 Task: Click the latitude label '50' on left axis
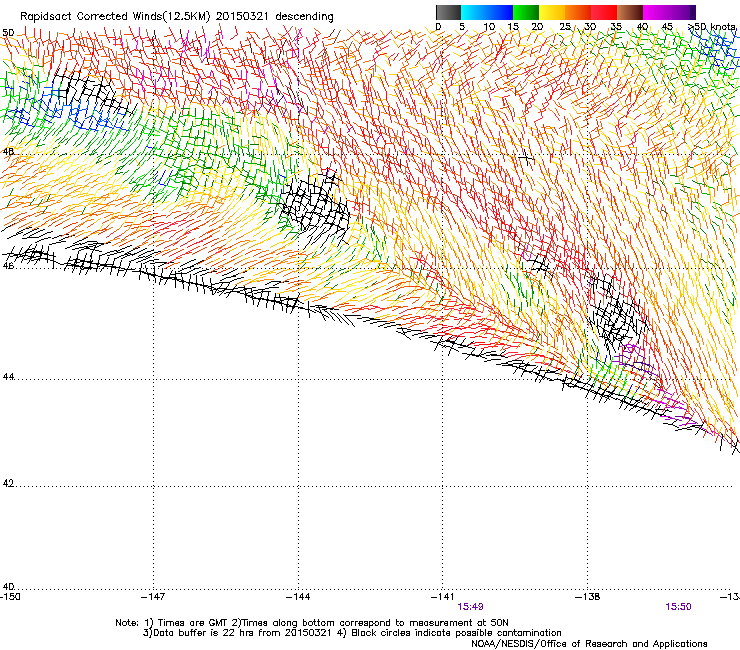click(8, 33)
